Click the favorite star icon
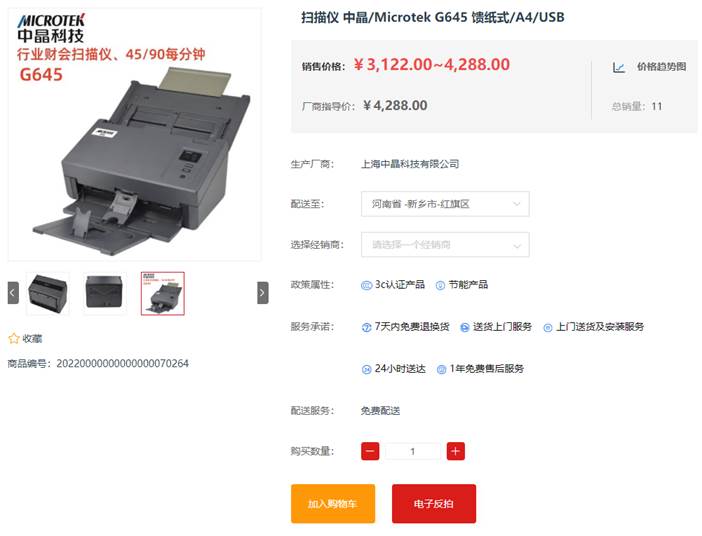 (14, 339)
